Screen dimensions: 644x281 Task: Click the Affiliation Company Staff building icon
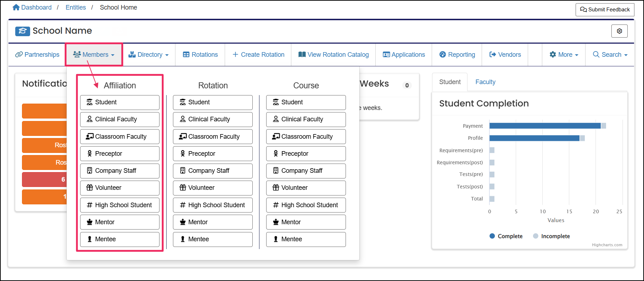[90, 171]
